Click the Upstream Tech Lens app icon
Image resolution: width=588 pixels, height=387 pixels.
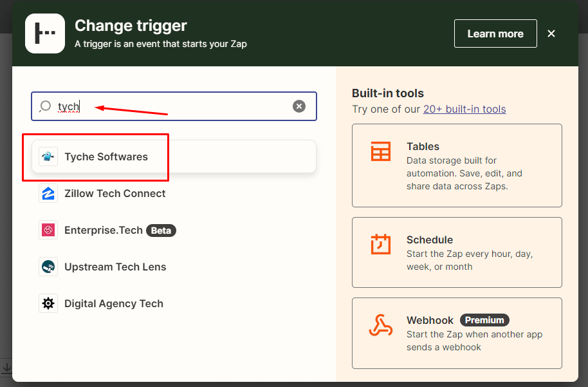[48, 267]
